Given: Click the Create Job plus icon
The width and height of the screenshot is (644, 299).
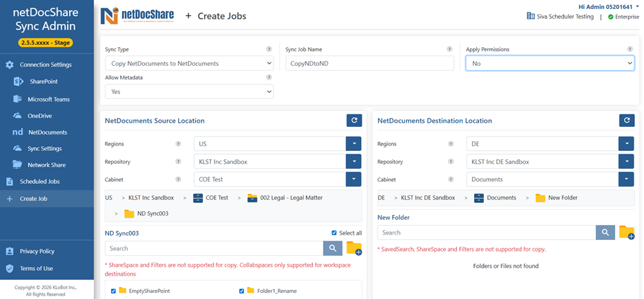Looking at the screenshot, I should [x=10, y=199].
